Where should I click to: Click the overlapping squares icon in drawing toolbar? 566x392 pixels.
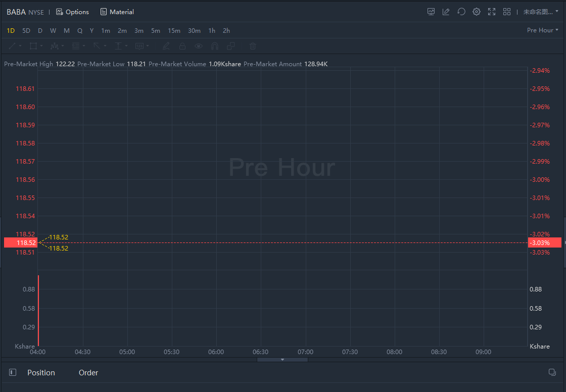click(230, 46)
